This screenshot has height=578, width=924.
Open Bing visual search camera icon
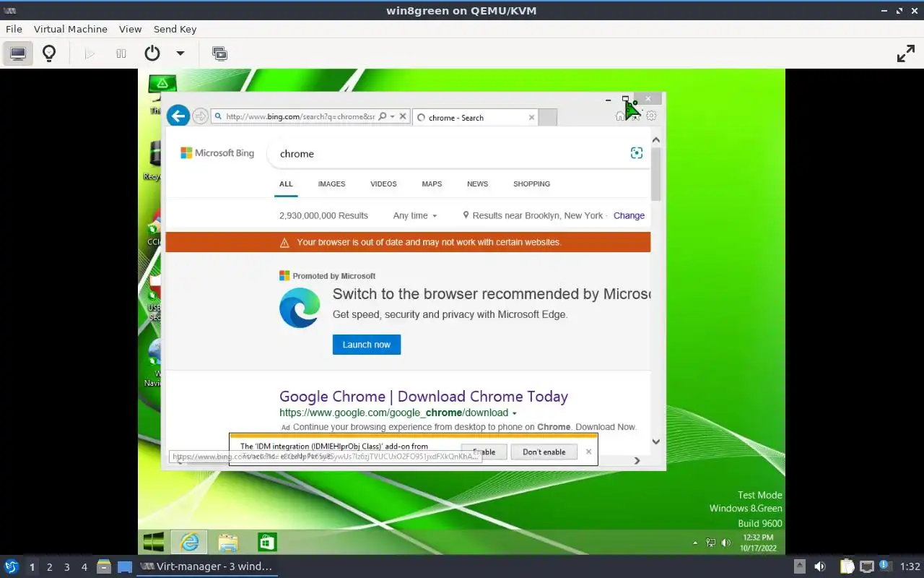pyautogui.click(x=636, y=152)
